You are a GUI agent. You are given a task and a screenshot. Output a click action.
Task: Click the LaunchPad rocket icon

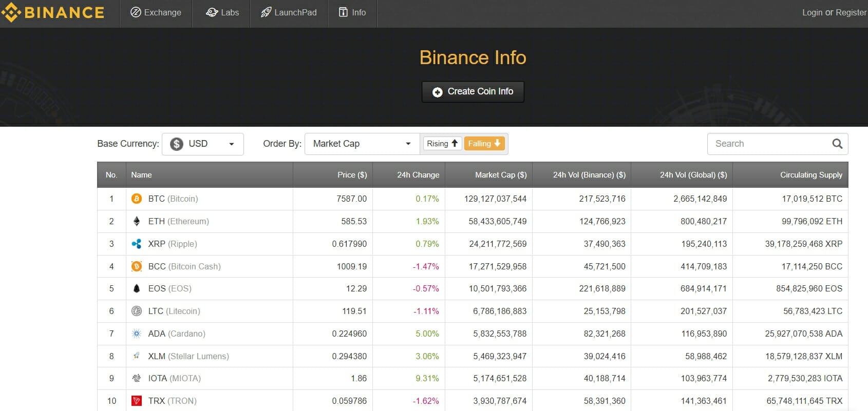266,12
